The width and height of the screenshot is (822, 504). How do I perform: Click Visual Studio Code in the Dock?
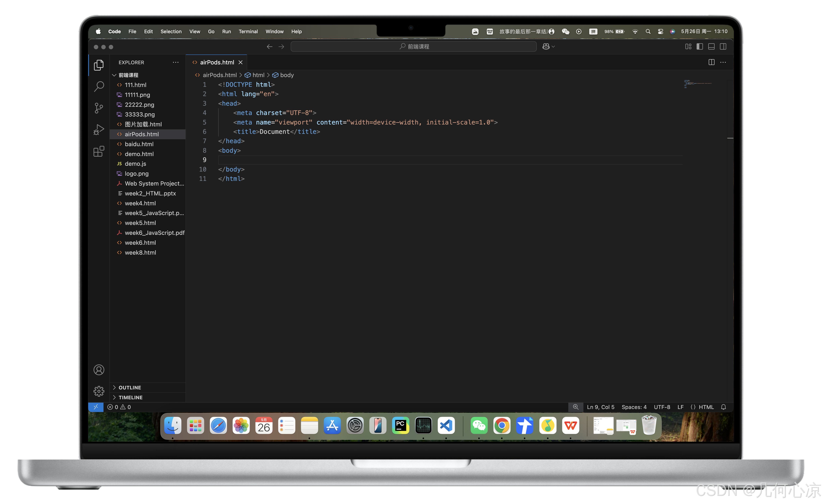446,426
